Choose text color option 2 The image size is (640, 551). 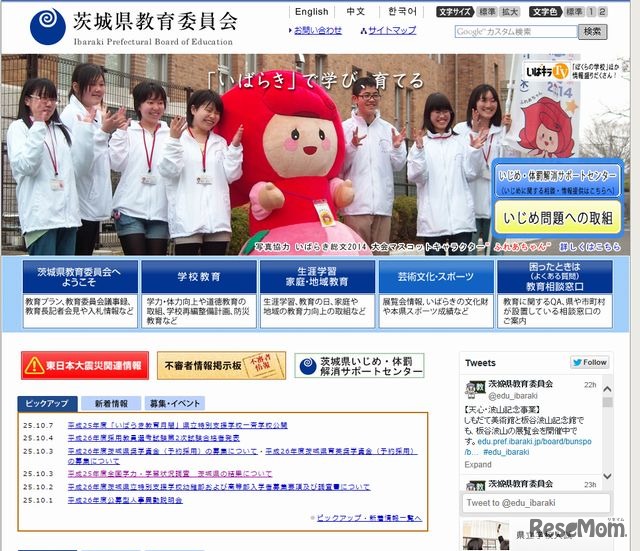602,12
